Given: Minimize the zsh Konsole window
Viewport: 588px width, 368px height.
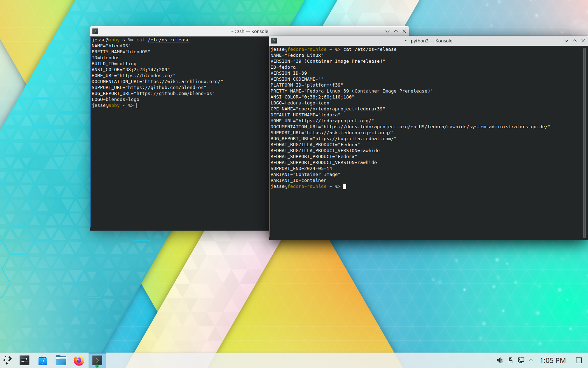Looking at the screenshot, I should [x=387, y=31].
